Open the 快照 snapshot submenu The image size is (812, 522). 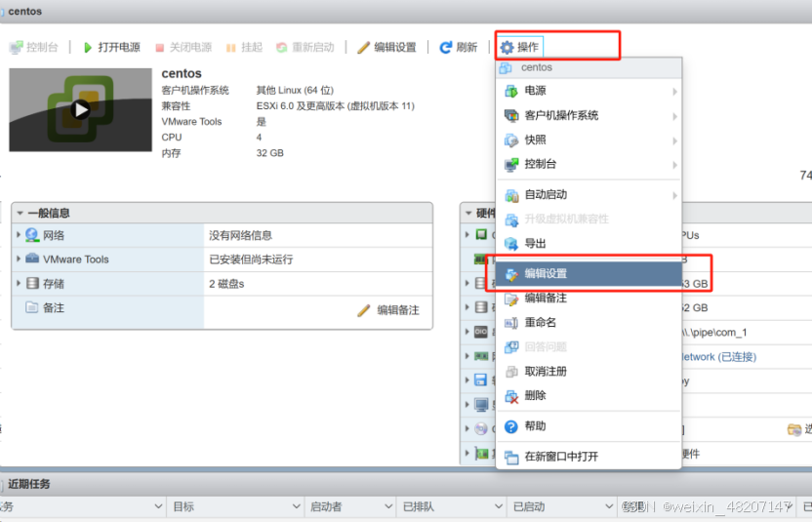coord(589,140)
